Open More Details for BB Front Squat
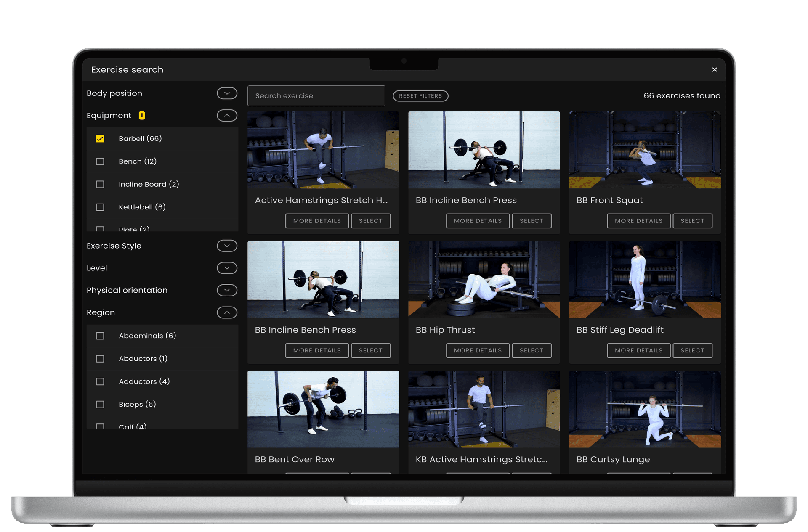 pos(638,221)
